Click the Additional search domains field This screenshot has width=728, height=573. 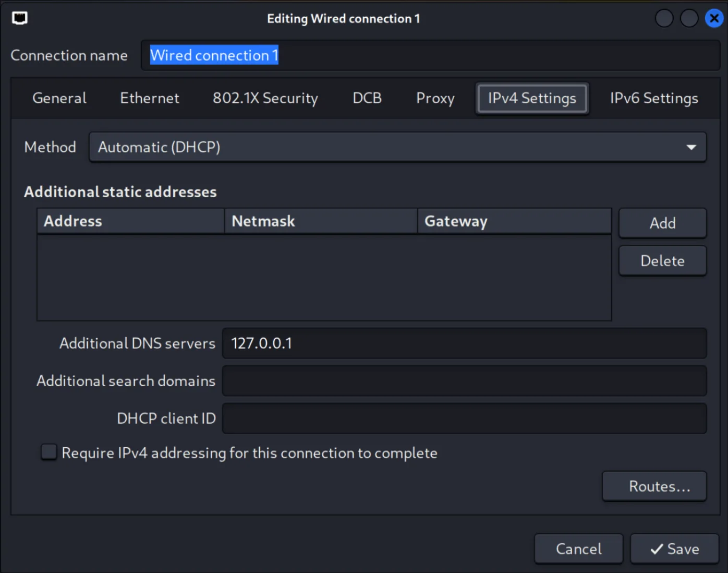click(x=465, y=380)
